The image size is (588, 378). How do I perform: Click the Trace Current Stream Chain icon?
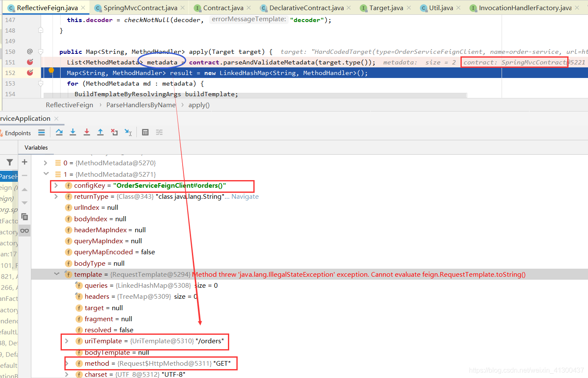[x=159, y=132]
